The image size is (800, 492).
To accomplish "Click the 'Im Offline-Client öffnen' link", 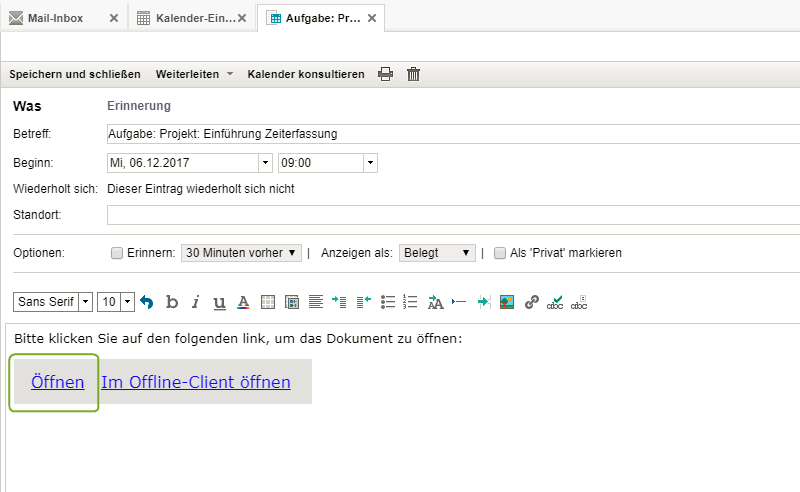I will coord(196,382).
